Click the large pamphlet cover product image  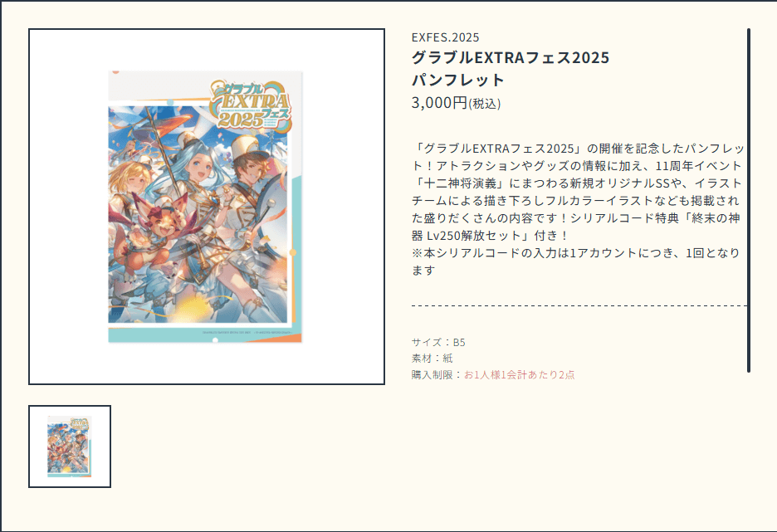click(x=206, y=207)
